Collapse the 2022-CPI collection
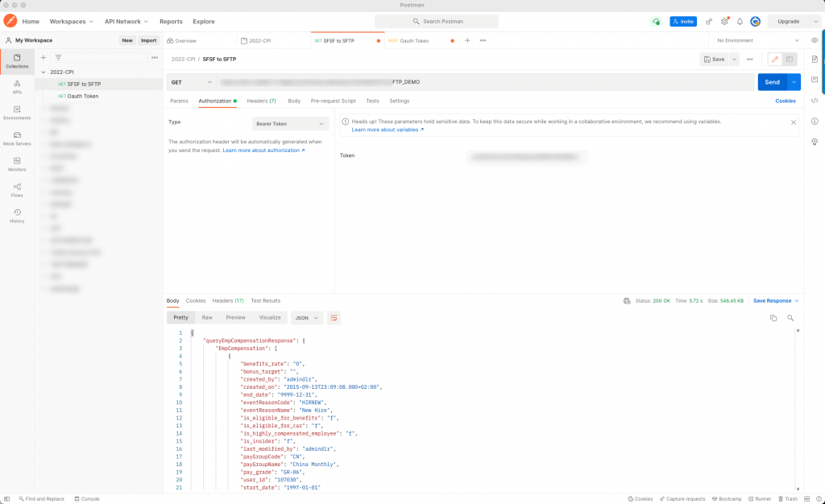825x504 pixels. 44,72
